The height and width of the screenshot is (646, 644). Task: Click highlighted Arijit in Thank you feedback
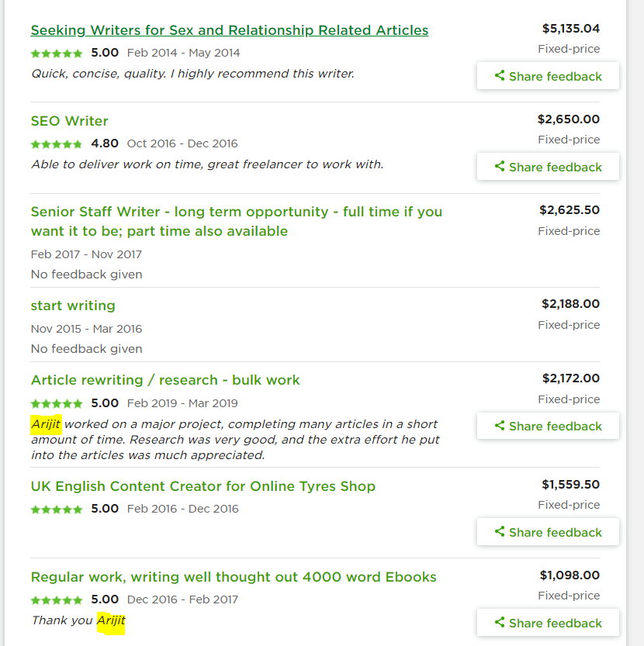click(111, 620)
